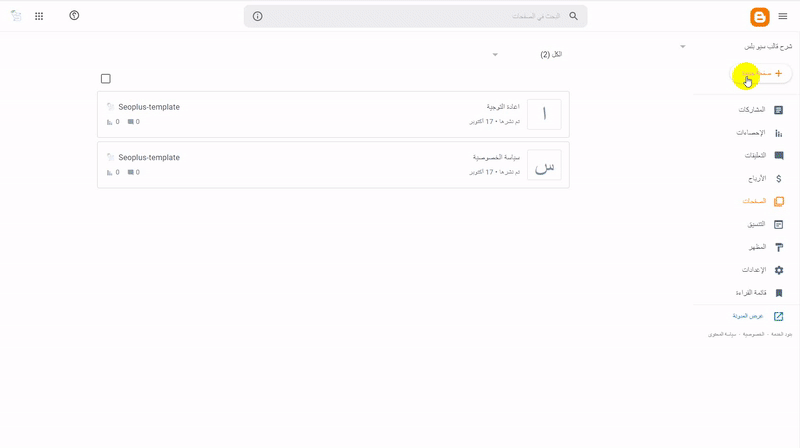The height and width of the screenshot is (448, 800).
Task: Open Theme (المظهر) in sidebar
Action: [779, 247]
